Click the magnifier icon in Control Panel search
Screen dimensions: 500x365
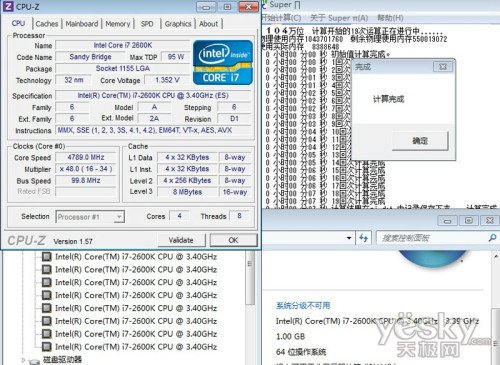(x=492, y=238)
